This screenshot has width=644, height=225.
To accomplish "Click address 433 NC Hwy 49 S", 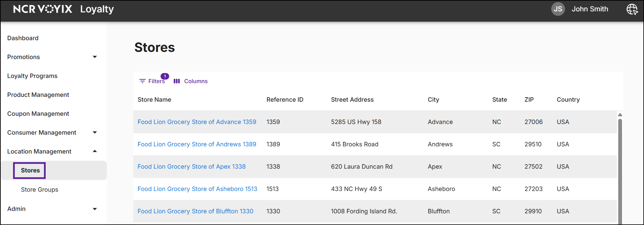I will tap(357, 189).
